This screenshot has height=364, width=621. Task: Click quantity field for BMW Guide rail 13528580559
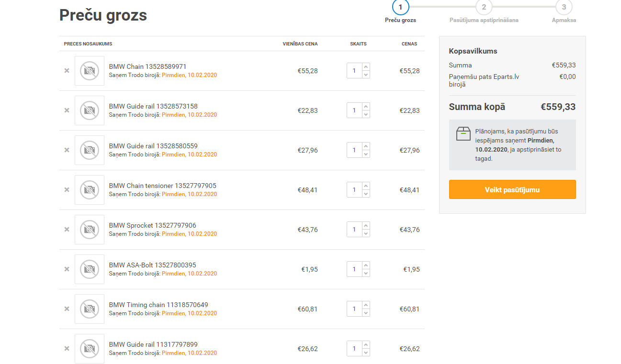[x=354, y=150]
